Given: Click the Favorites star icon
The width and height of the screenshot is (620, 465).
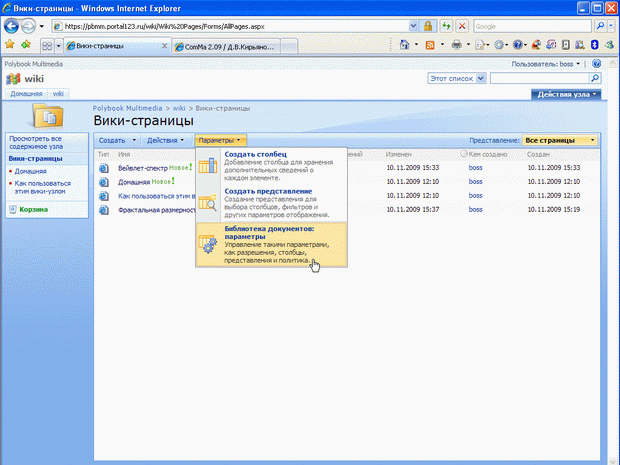Looking at the screenshot, I should pyautogui.click(x=9, y=45).
